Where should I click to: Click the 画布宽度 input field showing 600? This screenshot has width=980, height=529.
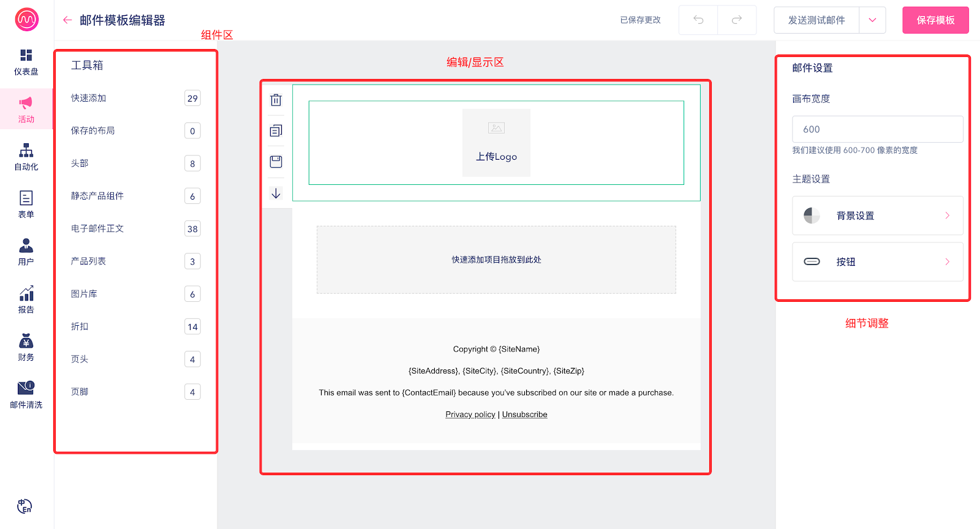point(877,129)
